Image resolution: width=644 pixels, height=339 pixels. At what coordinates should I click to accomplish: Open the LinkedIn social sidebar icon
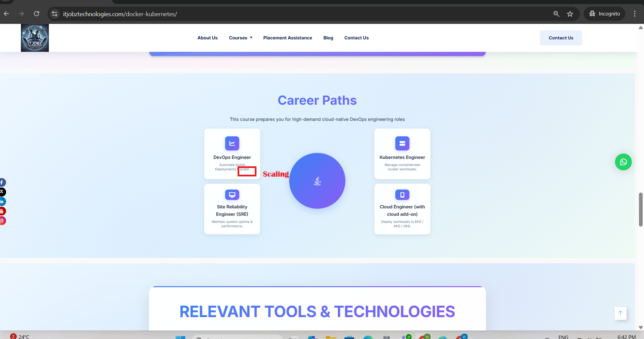2,202
